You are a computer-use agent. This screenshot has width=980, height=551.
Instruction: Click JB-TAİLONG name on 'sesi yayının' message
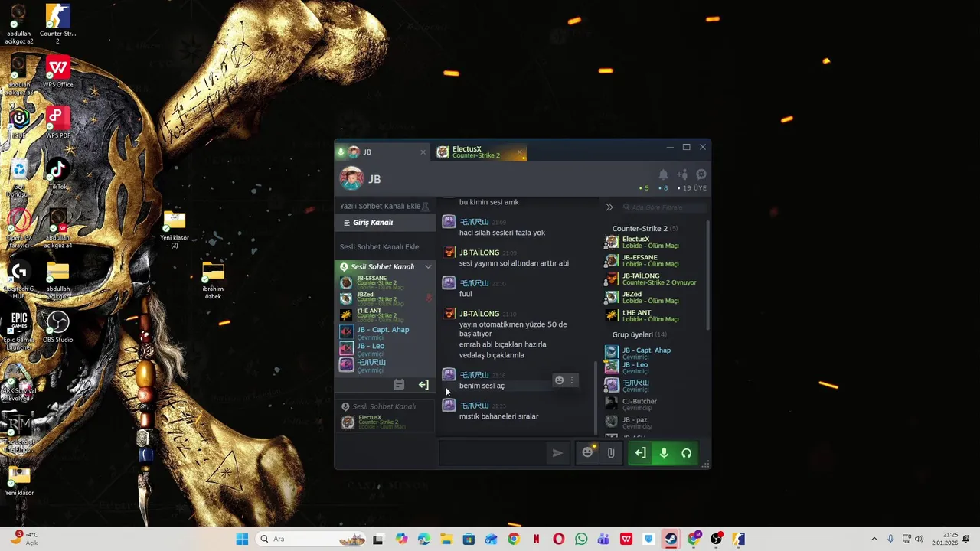coord(479,253)
